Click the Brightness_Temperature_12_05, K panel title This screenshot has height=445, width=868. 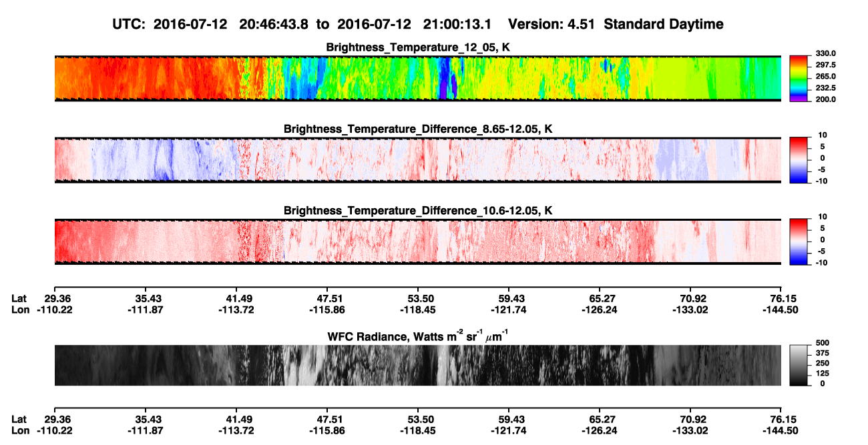[418, 47]
